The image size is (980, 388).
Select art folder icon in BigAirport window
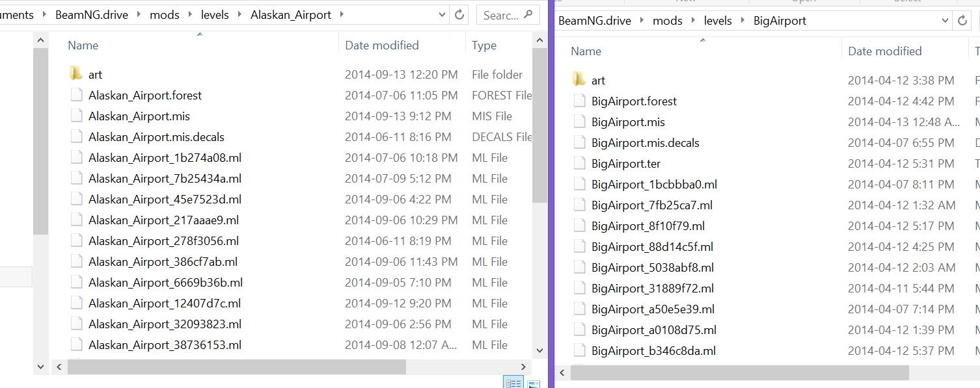(x=579, y=80)
